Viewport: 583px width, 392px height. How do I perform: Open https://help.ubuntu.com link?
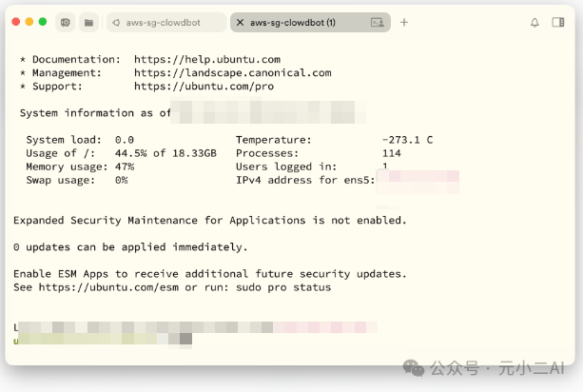tap(207, 60)
